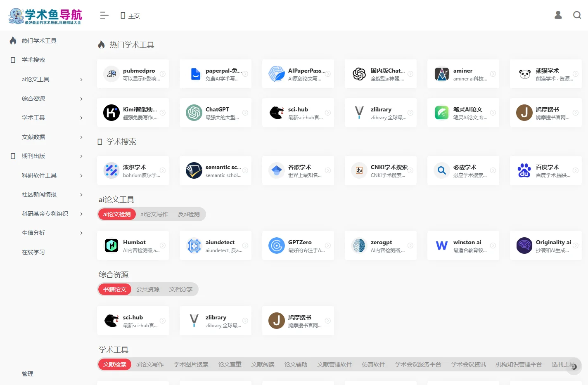
Task: Open 学术搜索 in the sidebar
Action: click(x=33, y=60)
